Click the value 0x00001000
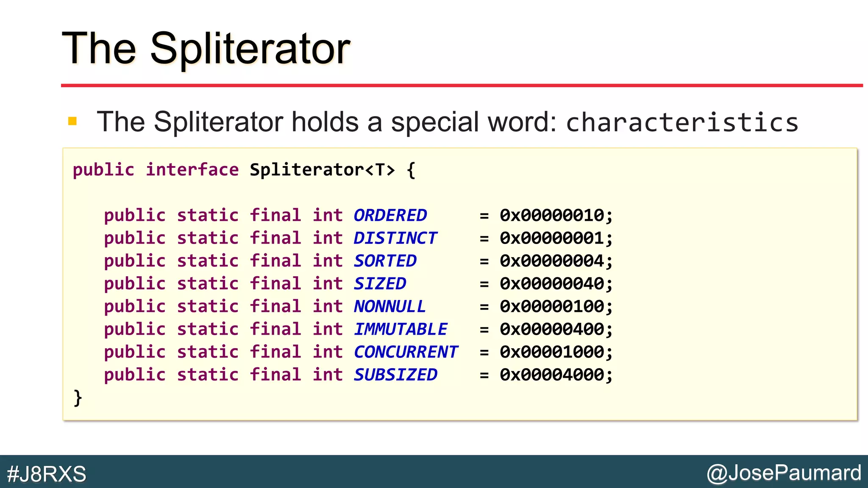 point(552,352)
